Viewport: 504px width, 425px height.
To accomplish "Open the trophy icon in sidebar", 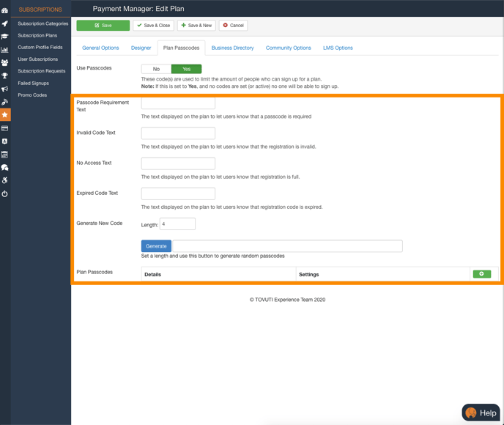I will coord(5,75).
